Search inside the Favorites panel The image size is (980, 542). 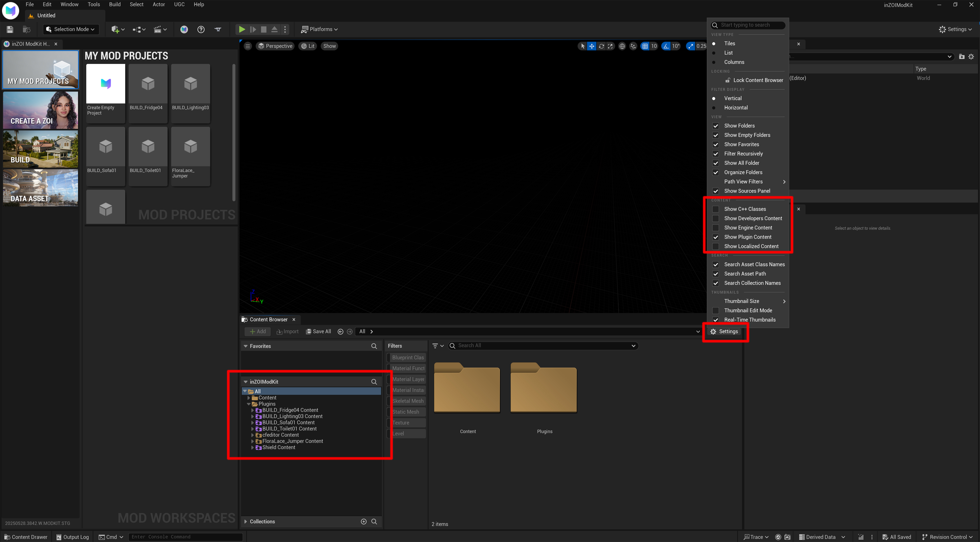[x=374, y=346]
